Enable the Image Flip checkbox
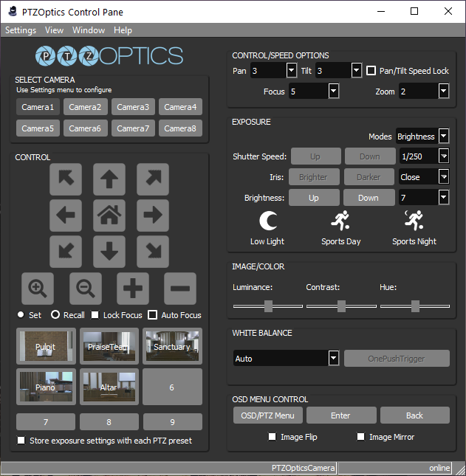 273,437
